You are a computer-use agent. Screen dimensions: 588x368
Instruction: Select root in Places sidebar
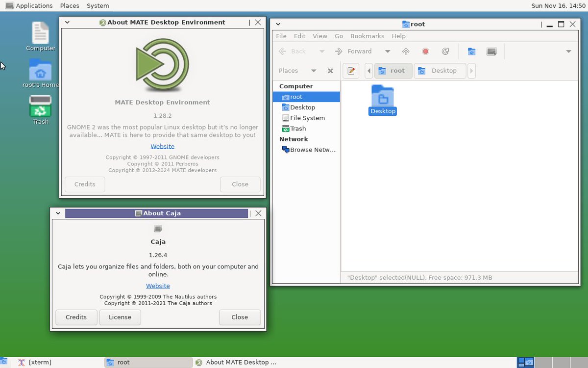pos(306,97)
